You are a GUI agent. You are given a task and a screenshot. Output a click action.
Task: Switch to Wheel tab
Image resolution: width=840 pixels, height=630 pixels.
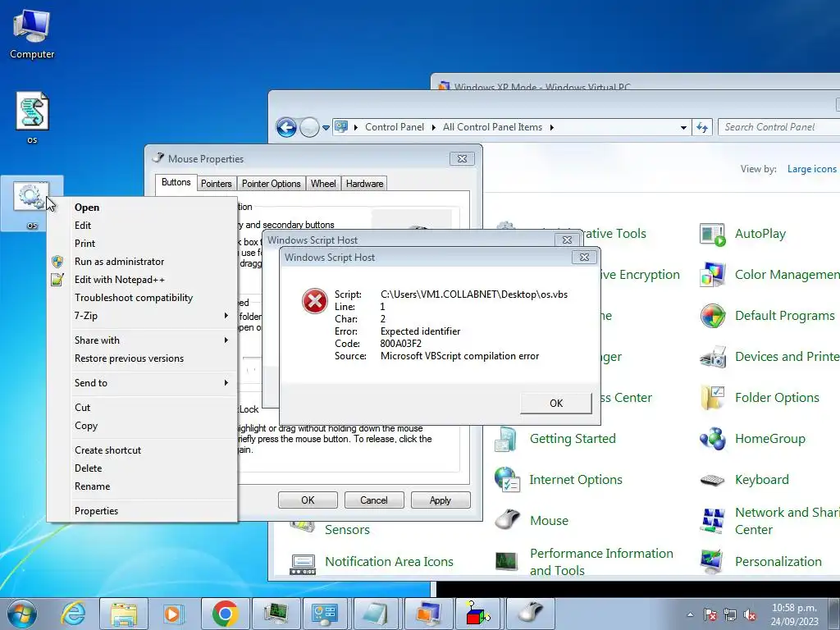click(323, 184)
